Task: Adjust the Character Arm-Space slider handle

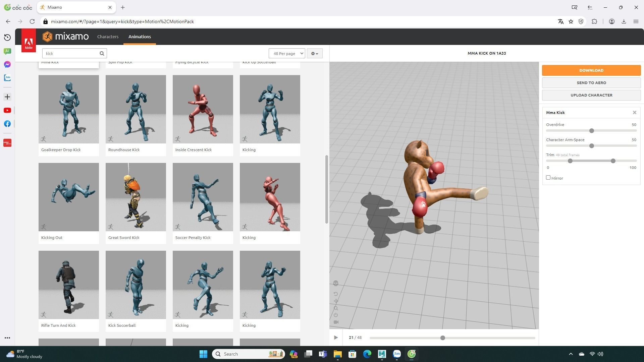Action: (592, 146)
